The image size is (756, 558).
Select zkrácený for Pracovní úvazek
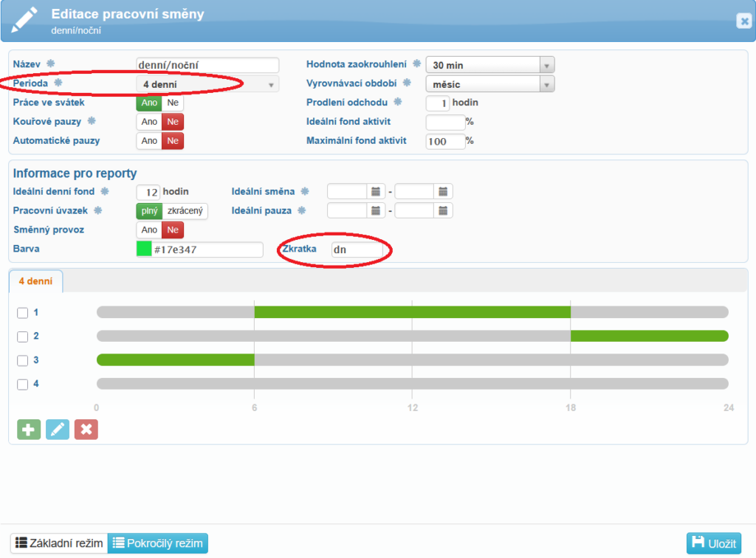click(x=185, y=211)
